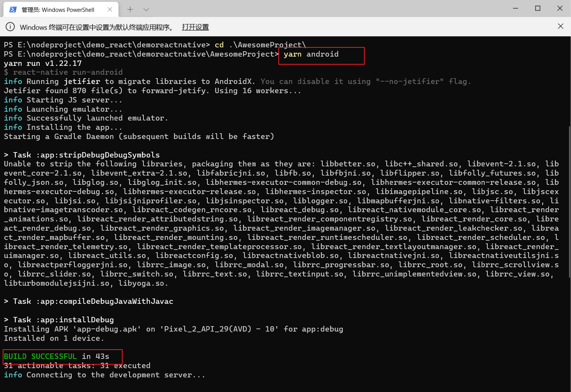
Task: Open settings via the 打开设置 link
Action: coord(195,27)
